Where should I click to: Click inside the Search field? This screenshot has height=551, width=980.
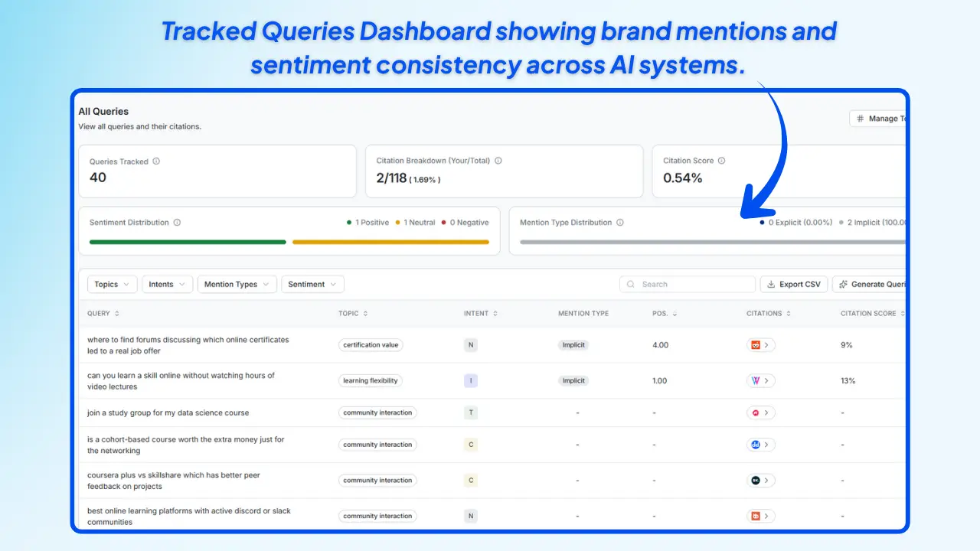(687, 284)
